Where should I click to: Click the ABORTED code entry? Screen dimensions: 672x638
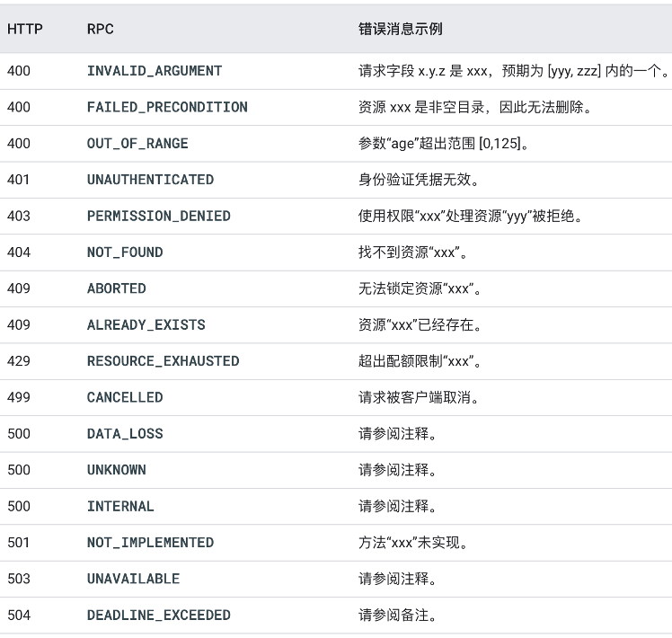[x=117, y=288]
